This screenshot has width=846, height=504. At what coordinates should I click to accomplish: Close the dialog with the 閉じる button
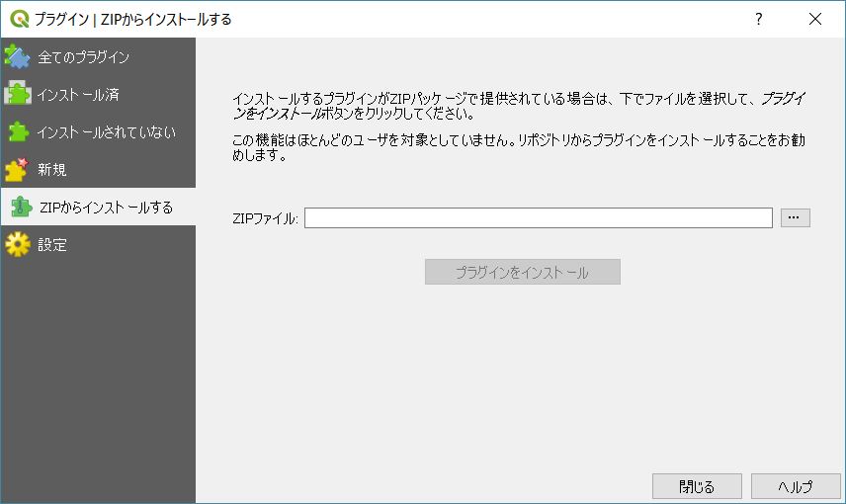pyautogui.click(x=697, y=487)
